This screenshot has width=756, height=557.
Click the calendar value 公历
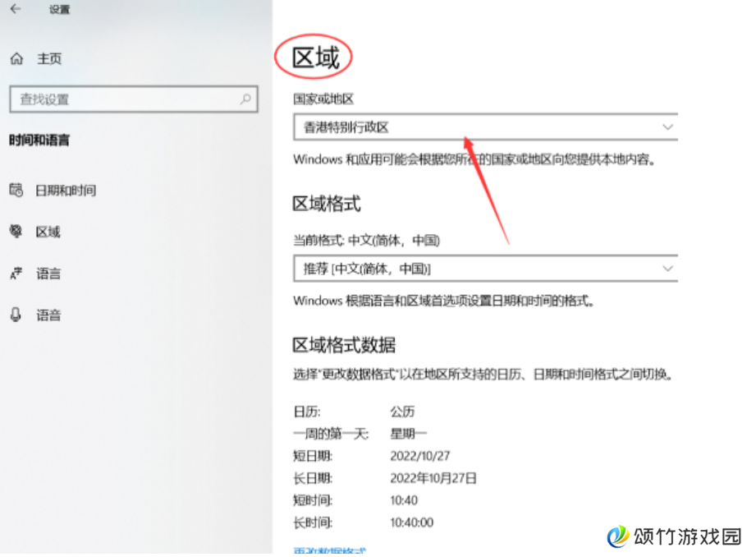pyautogui.click(x=402, y=412)
